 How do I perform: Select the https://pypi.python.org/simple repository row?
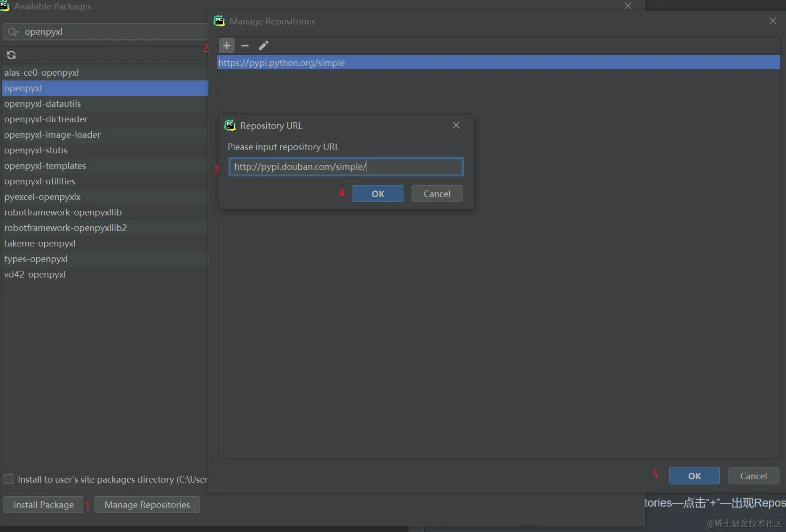coord(499,63)
